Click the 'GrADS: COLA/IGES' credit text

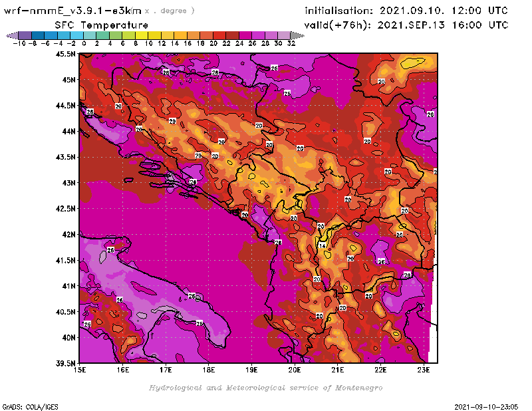click(x=30, y=407)
